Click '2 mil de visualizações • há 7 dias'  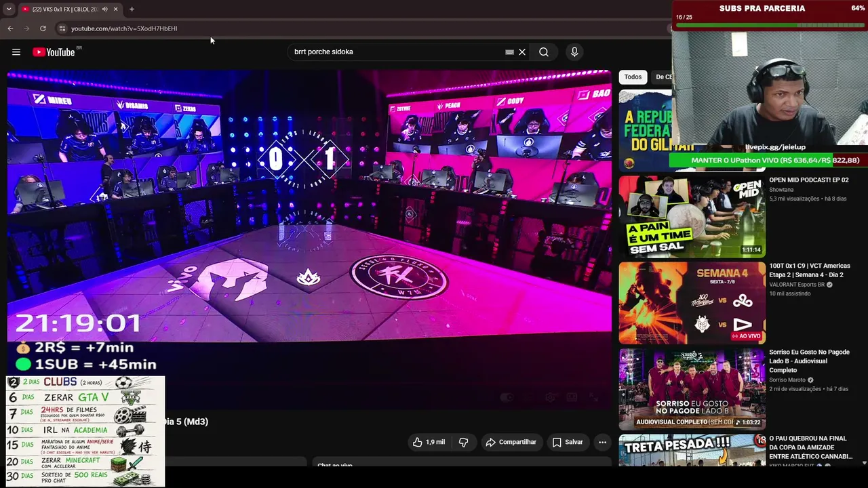[808, 389]
